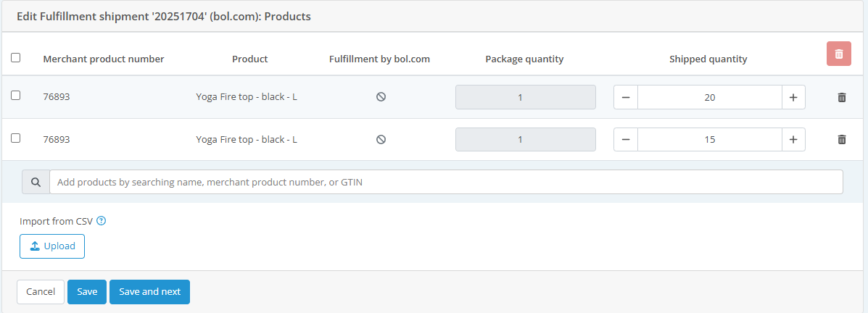Click second row Fulfillment by bol.com icon

(x=381, y=139)
